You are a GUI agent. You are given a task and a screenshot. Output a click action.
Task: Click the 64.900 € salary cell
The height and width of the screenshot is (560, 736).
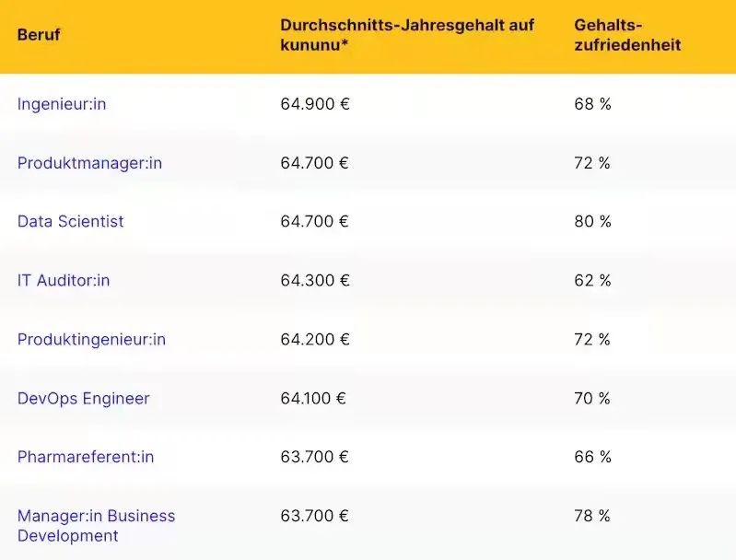point(315,104)
